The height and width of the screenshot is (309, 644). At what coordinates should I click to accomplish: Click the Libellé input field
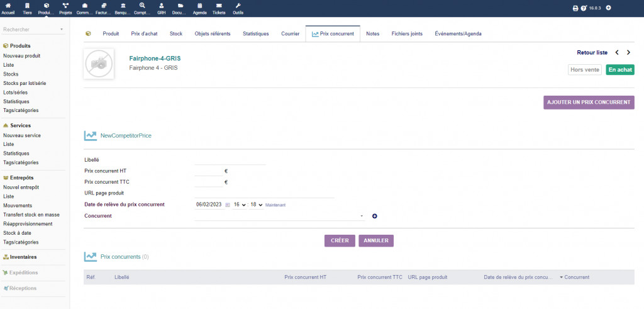[230, 160]
